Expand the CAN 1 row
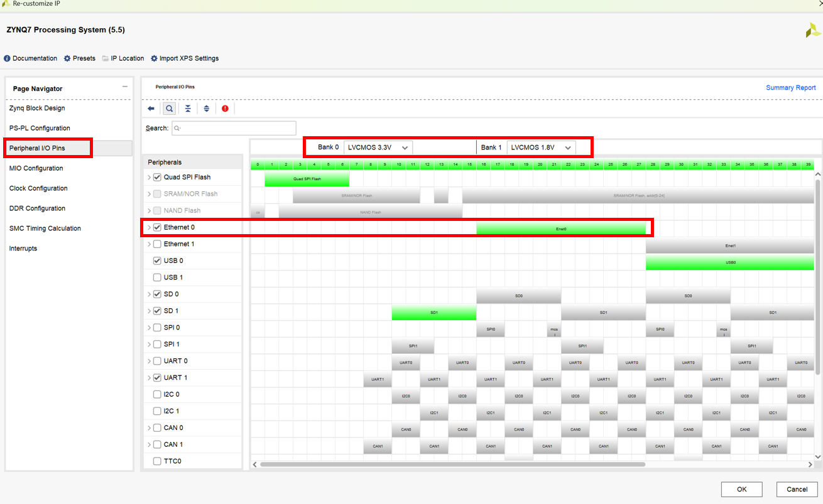Image resolution: width=823 pixels, height=504 pixels. tap(149, 444)
